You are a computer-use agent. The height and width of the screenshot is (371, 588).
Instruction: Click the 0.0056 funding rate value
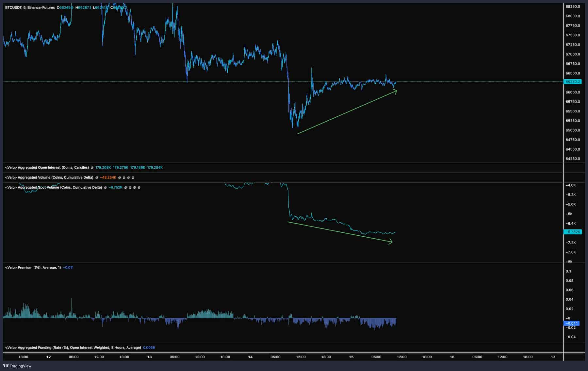click(x=150, y=347)
